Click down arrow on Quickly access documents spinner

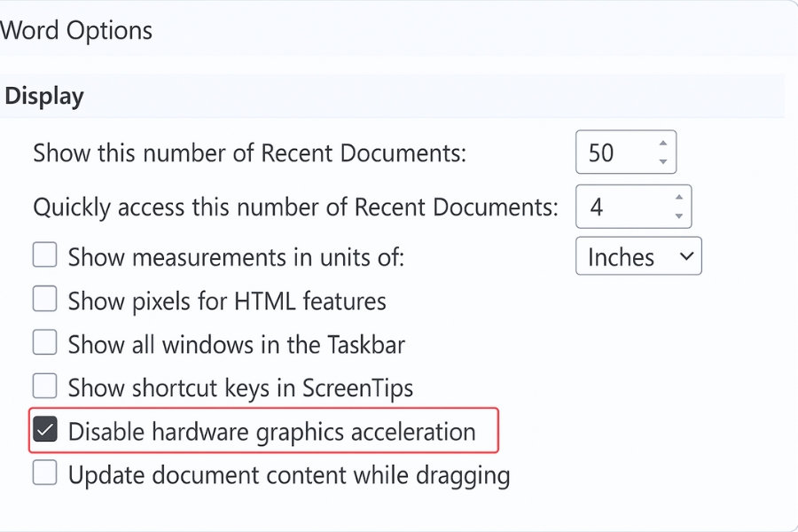coord(678,215)
